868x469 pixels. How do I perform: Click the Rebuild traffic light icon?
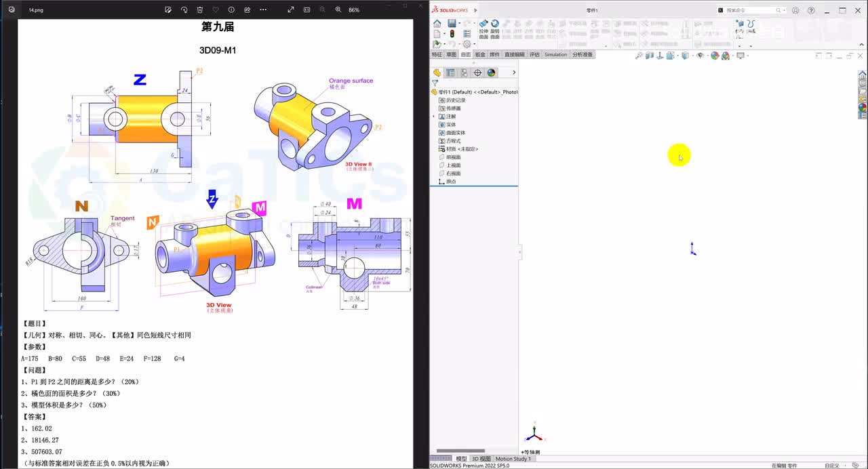click(452, 33)
